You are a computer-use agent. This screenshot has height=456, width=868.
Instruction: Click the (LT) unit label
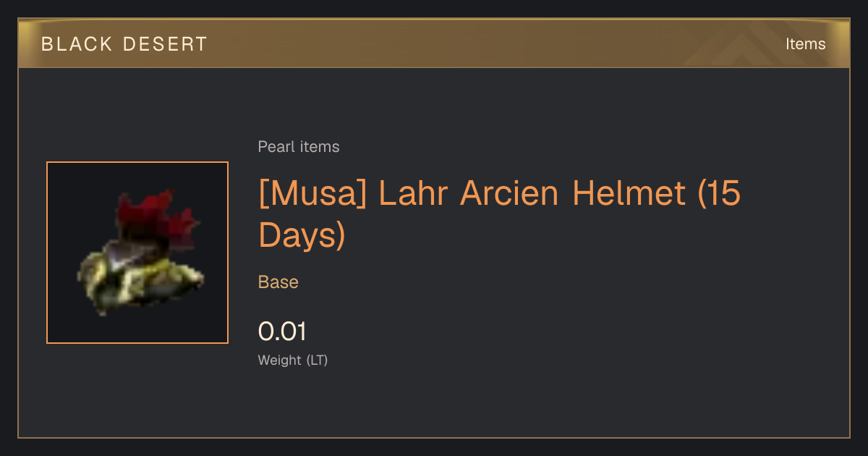pyautogui.click(x=317, y=360)
